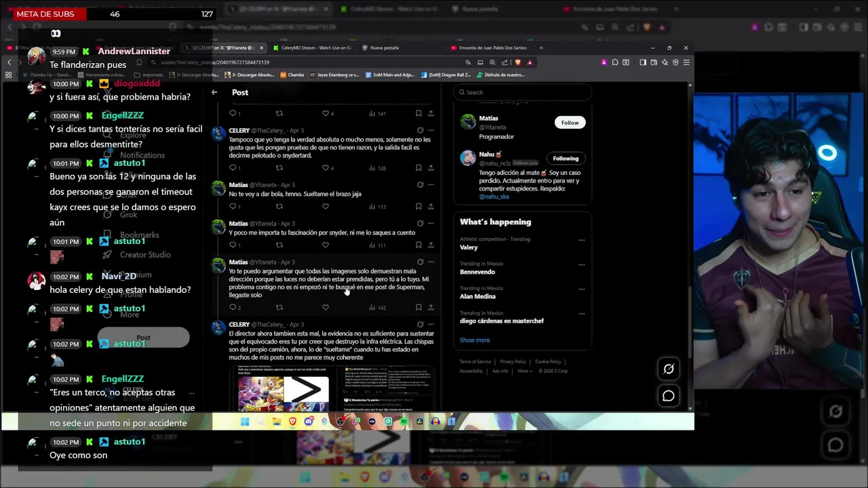View analytics showing 111 views
This screenshot has height=488, width=868.
tap(378, 245)
